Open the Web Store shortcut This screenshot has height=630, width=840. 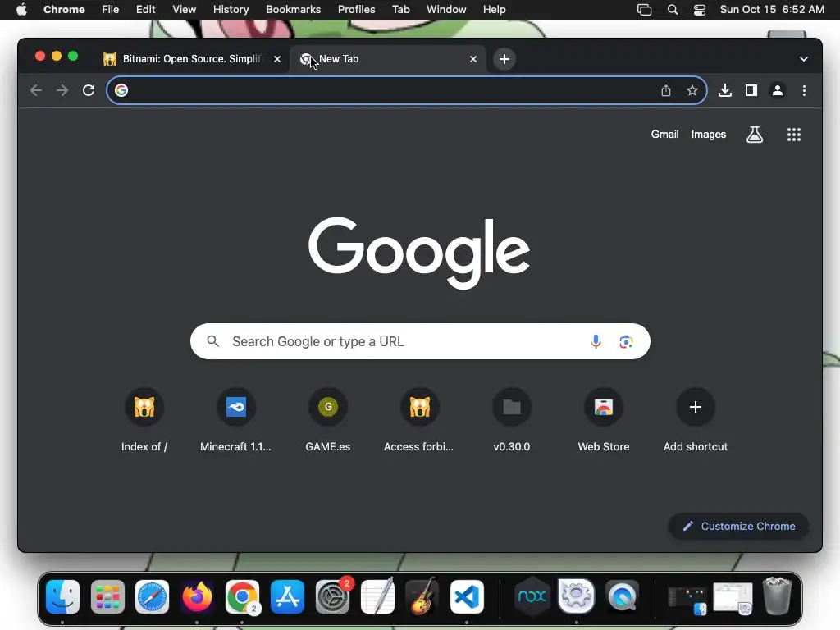pyautogui.click(x=604, y=421)
